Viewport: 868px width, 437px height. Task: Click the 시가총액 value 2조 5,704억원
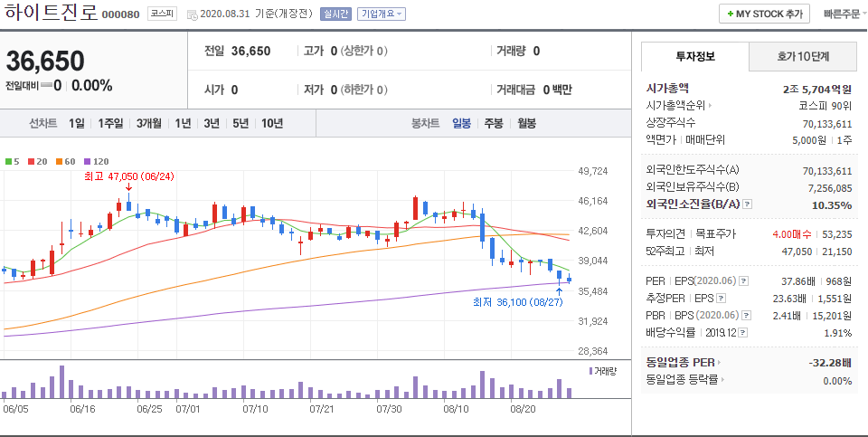tap(817, 89)
